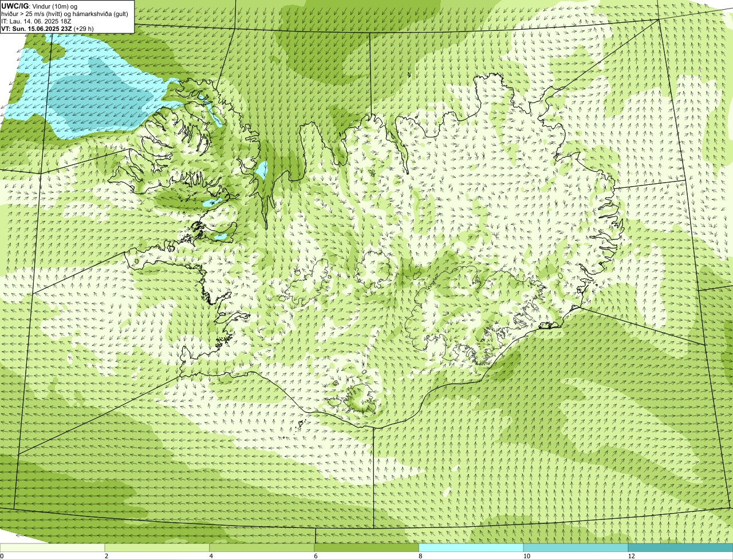Click the legend scale label "12"
The image size is (733, 560).
point(631,556)
